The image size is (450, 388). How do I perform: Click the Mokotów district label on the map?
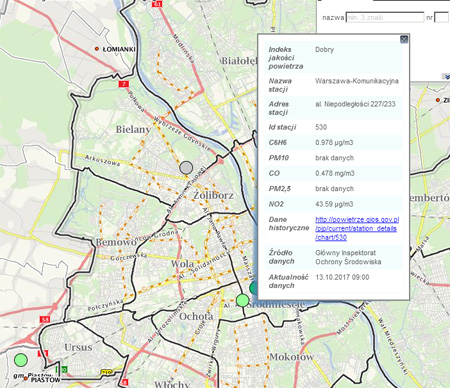tap(292, 357)
